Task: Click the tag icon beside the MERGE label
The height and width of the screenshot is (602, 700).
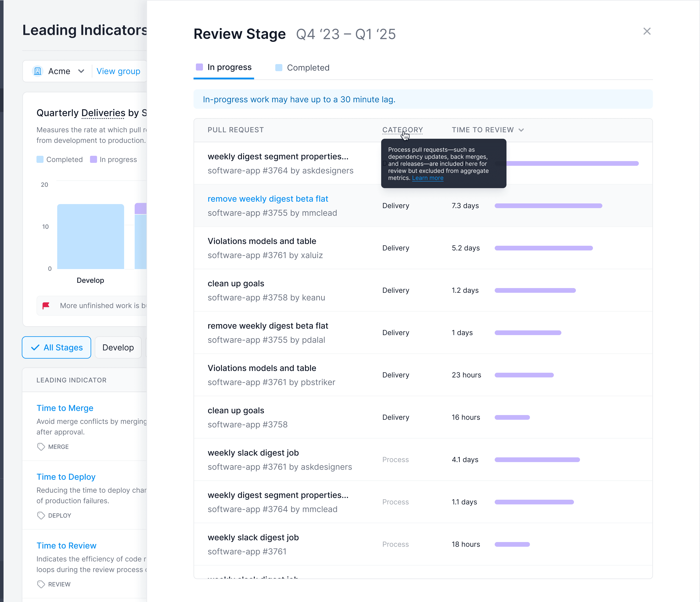Action: click(41, 446)
